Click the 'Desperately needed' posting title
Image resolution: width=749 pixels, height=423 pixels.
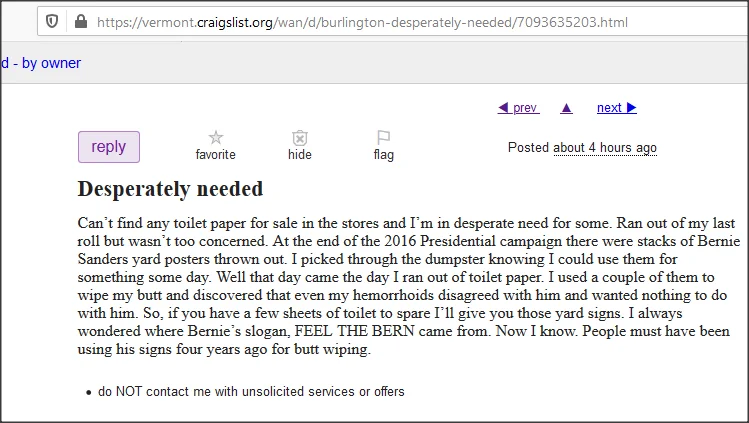[x=171, y=189]
